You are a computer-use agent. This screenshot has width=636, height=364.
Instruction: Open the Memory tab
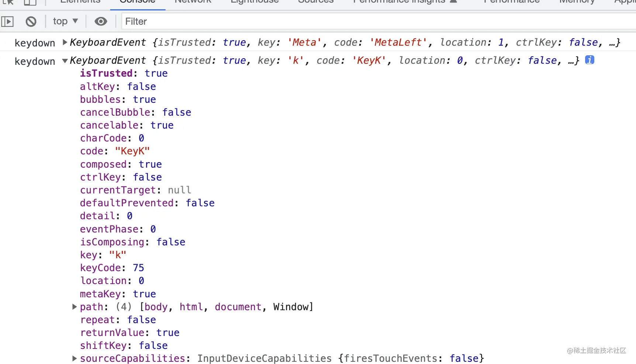pos(577,2)
